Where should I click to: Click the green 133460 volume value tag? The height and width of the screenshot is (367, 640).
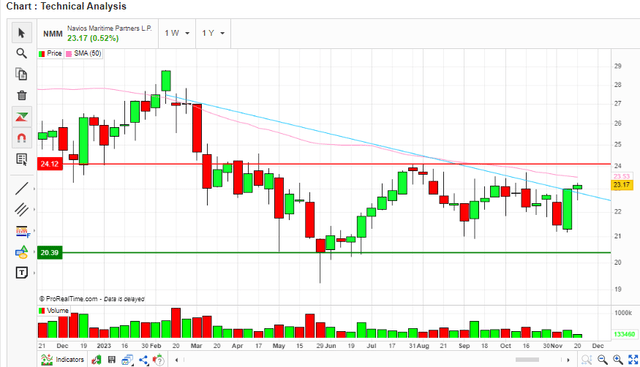pos(624,334)
